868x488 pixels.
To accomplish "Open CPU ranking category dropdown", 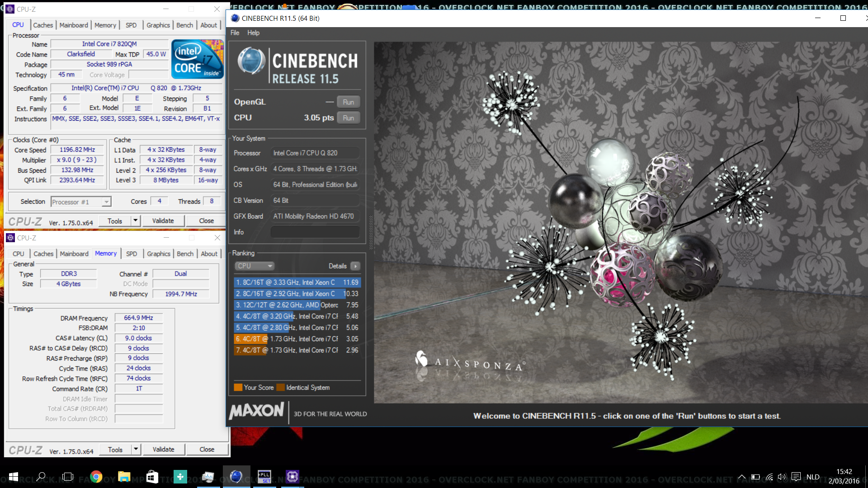I will [x=255, y=266].
